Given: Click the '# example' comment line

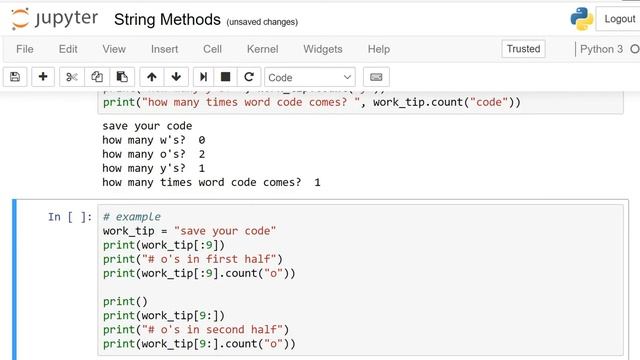Looking at the screenshot, I should [132, 217].
